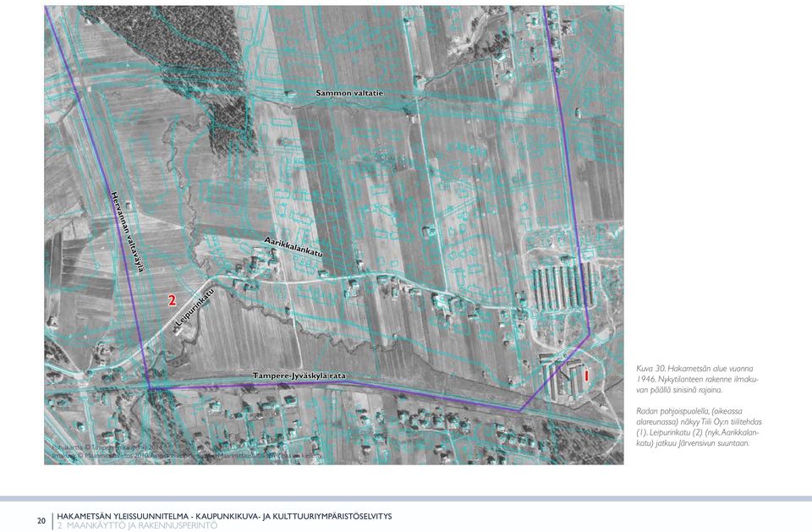Click the page number 20
This screenshot has height=532, width=812.
41,521
